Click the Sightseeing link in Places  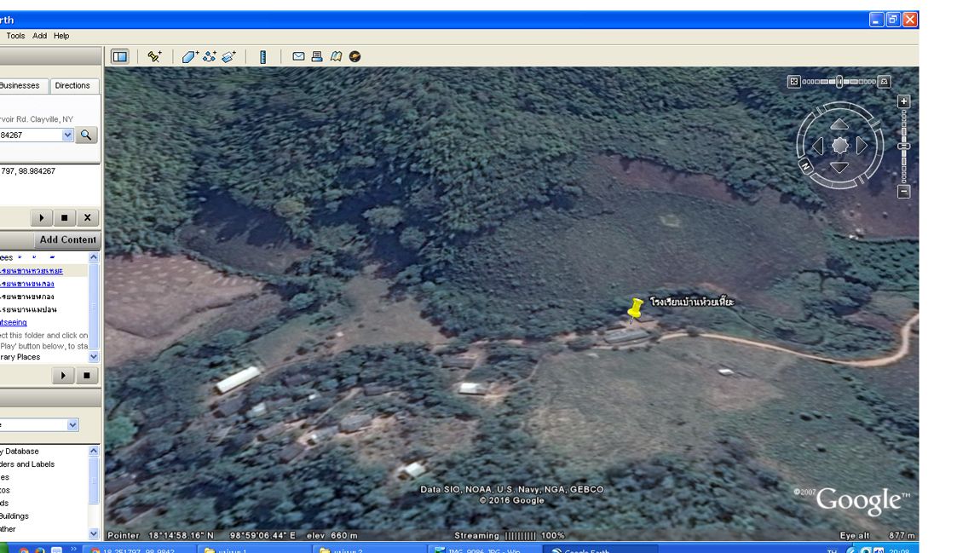point(14,322)
